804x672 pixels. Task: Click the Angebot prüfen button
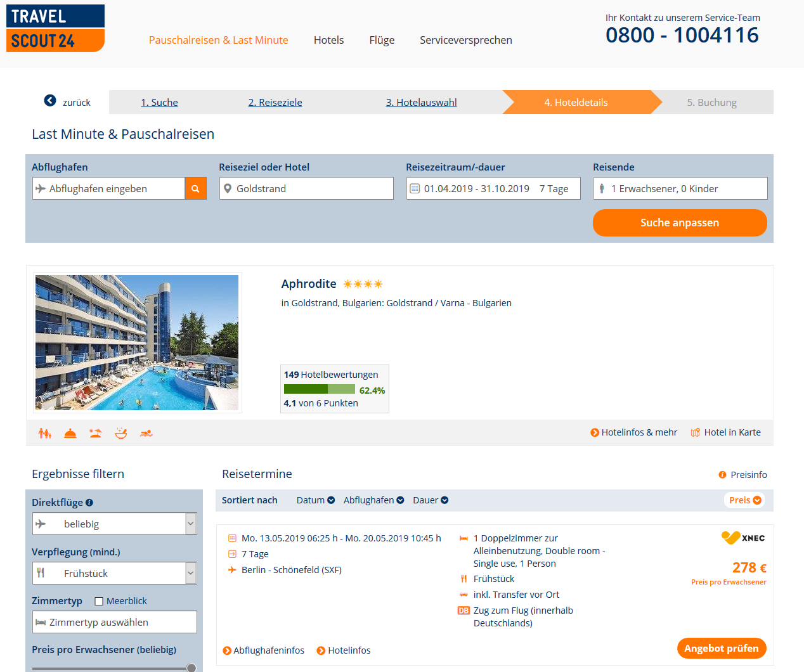(722, 648)
